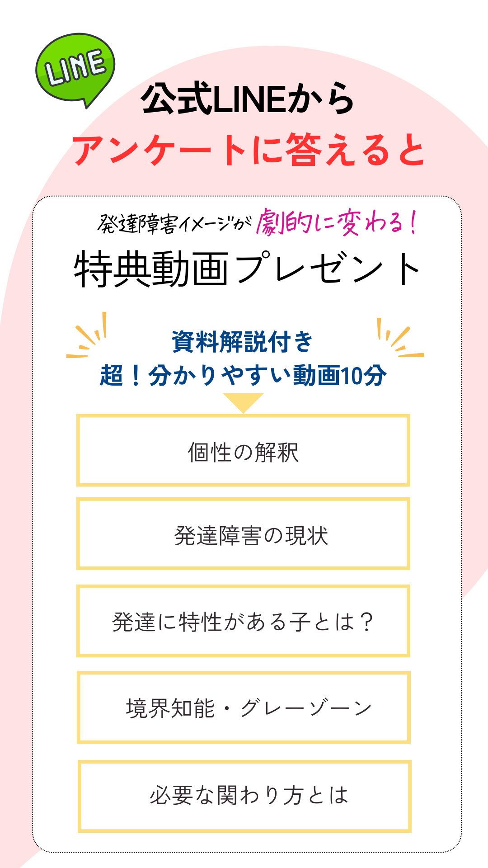Viewport: 488px width, 868px height.
Task: Click the left yellow sparkle burst decoration
Action: point(89,337)
